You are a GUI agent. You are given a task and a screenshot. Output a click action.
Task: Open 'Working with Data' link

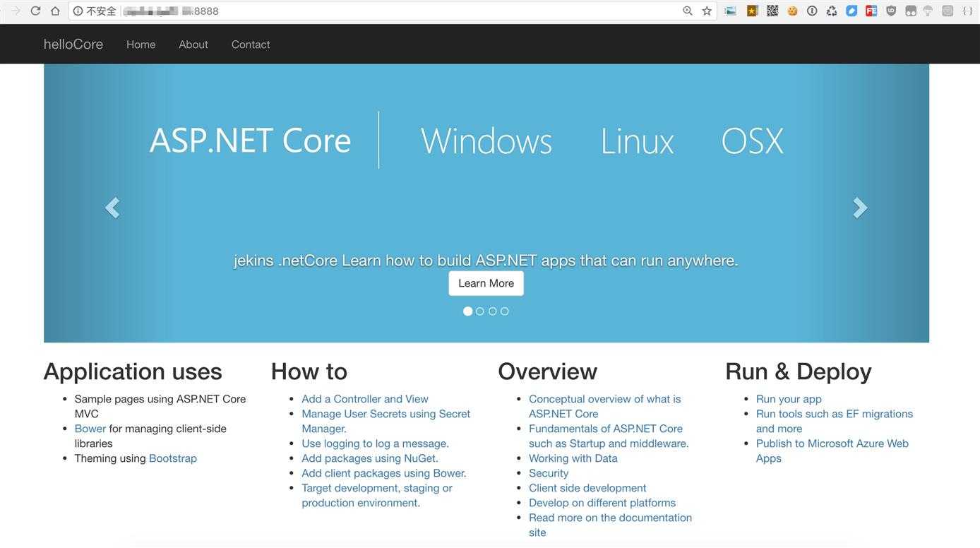pos(573,458)
